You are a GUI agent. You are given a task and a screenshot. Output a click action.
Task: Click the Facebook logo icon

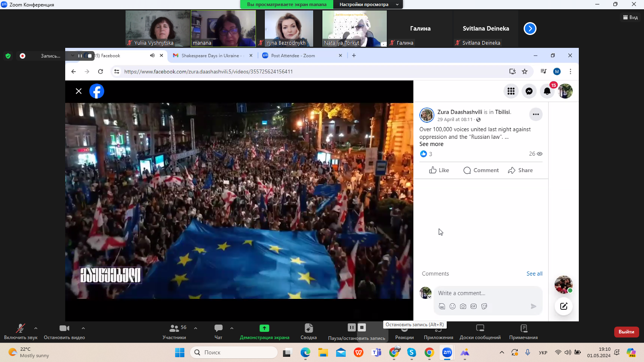pyautogui.click(x=97, y=91)
